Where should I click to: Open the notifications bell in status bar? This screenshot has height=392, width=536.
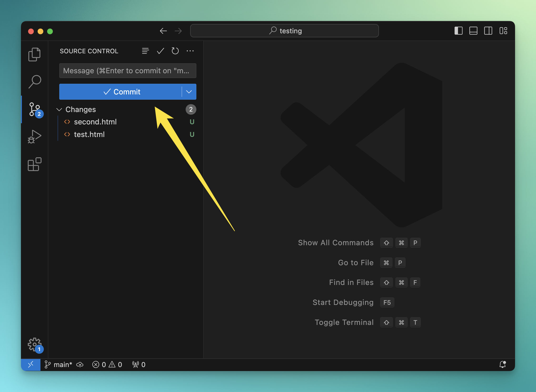point(502,364)
